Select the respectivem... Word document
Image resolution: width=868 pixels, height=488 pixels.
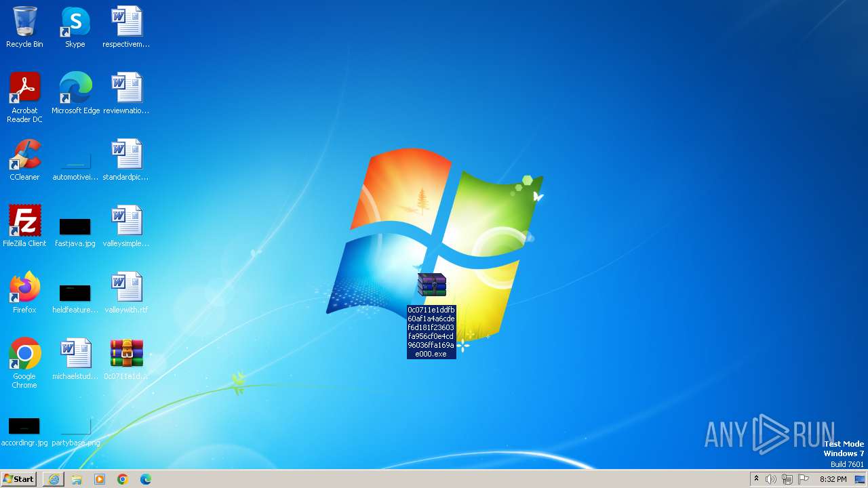126,27
